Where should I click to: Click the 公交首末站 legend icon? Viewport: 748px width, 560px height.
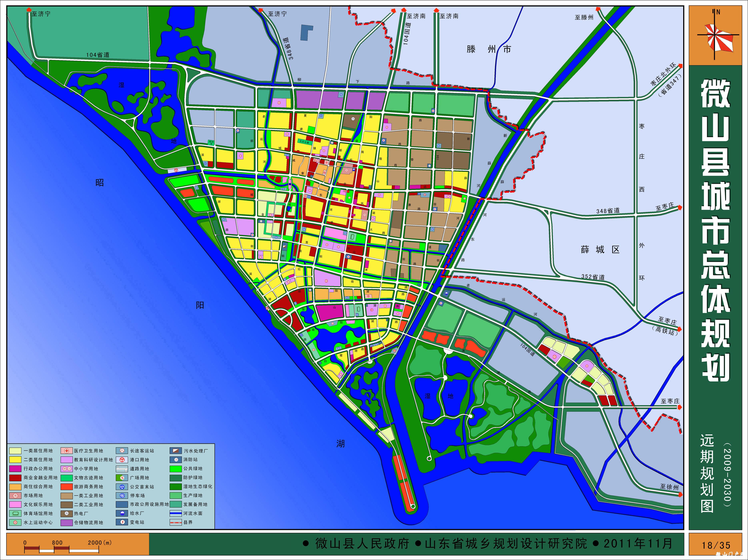pyautogui.click(x=122, y=487)
